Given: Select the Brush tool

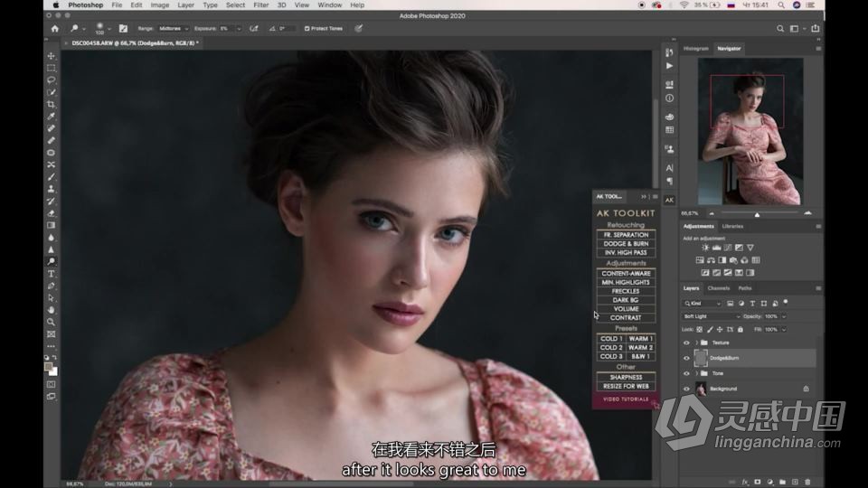Looking at the screenshot, I should [x=51, y=177].
